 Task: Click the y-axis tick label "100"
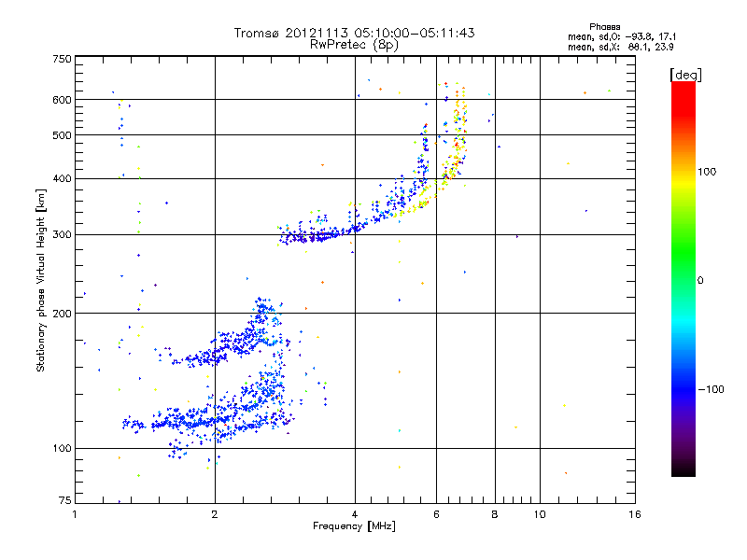tap(62, 449)
